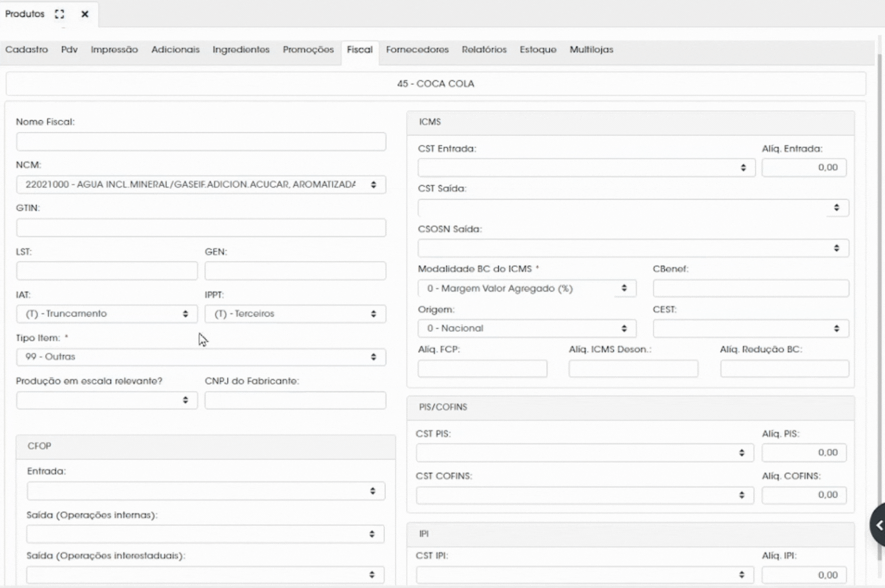
Task: Open the CST Saída dropdown
Action: point(633,208)
